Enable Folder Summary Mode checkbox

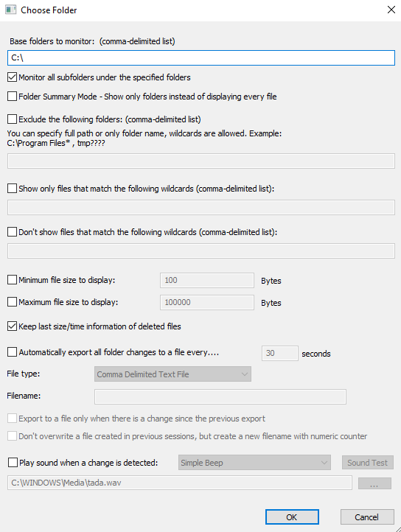click(x=13, y=97)
